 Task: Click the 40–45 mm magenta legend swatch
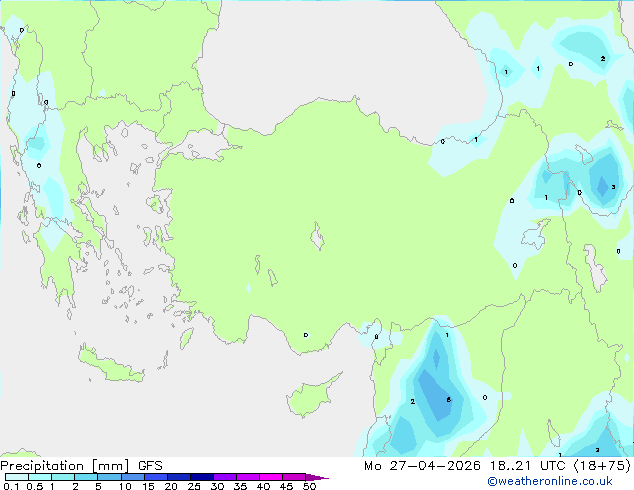(271, 477)
